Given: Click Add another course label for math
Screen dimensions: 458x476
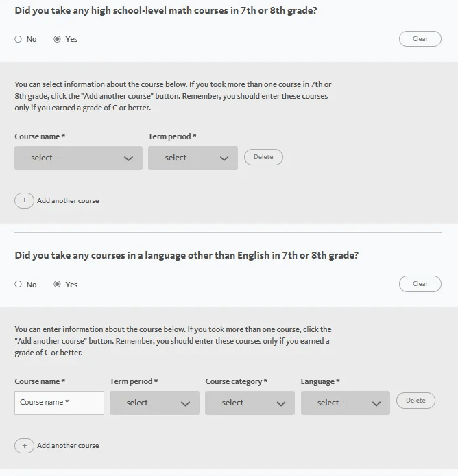Looking at the screenshot, I should click(68, 201).
